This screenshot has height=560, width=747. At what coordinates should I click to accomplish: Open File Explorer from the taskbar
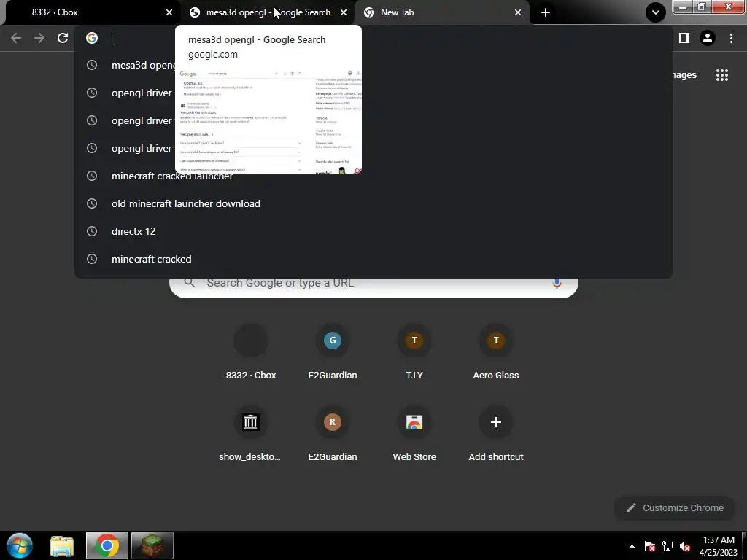[x=62, y=545]
